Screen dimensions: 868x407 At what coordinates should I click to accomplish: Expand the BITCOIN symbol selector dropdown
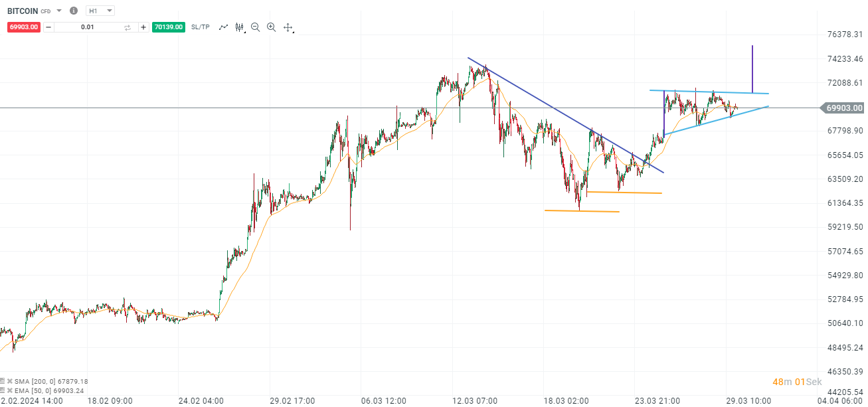58,11
